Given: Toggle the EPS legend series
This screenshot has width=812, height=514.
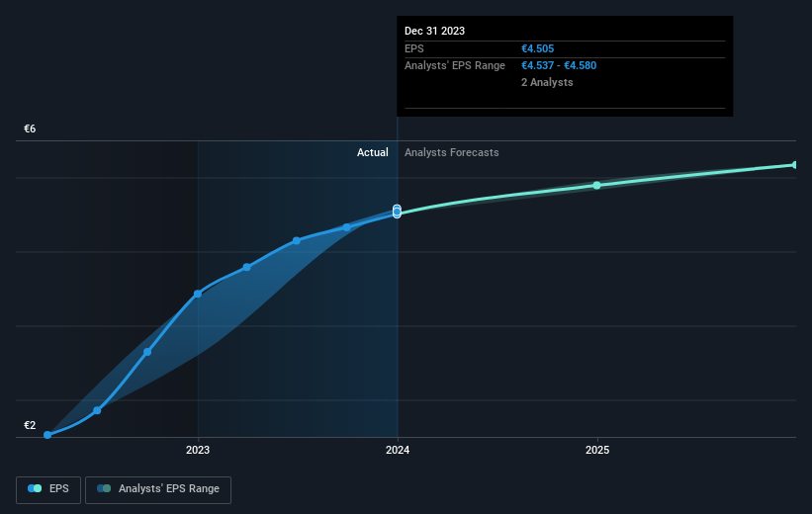Looking at the screenshot, I should point(48,489).
